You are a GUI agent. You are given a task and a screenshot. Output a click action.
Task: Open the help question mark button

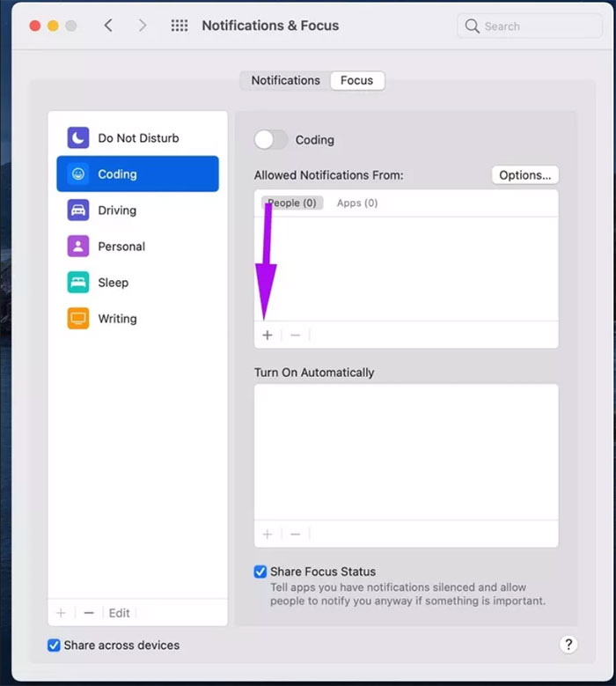coord(568,645)
